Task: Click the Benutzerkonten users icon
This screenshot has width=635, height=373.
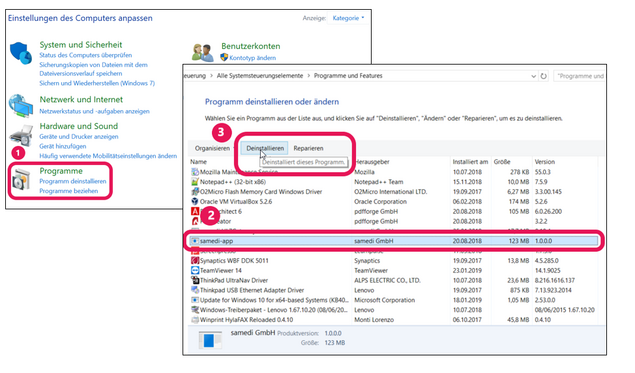Action: coord(202,53)
